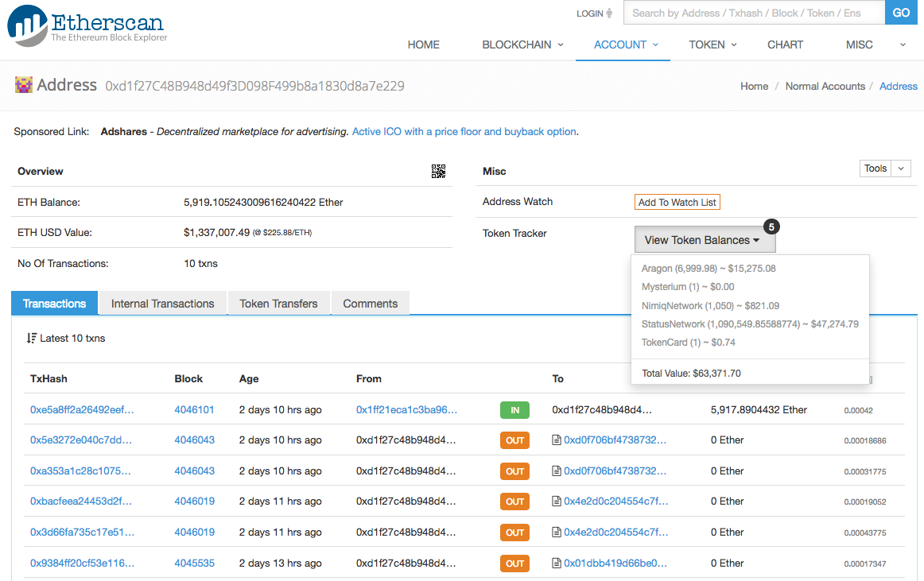Open Normal Accounts breadcrumb link
This screenshot has height=581, width=924.
pos(825,86)
